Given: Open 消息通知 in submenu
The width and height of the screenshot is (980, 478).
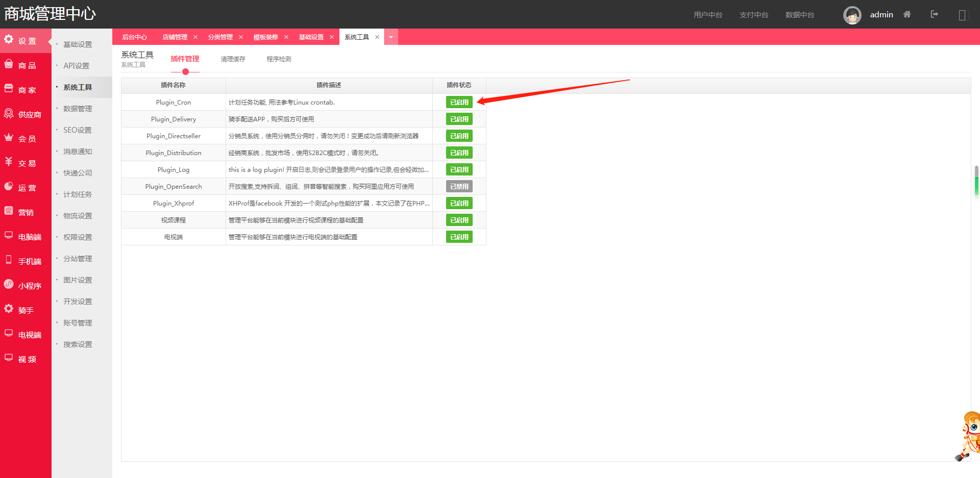Looking at the screenshot, I should 78,152.
